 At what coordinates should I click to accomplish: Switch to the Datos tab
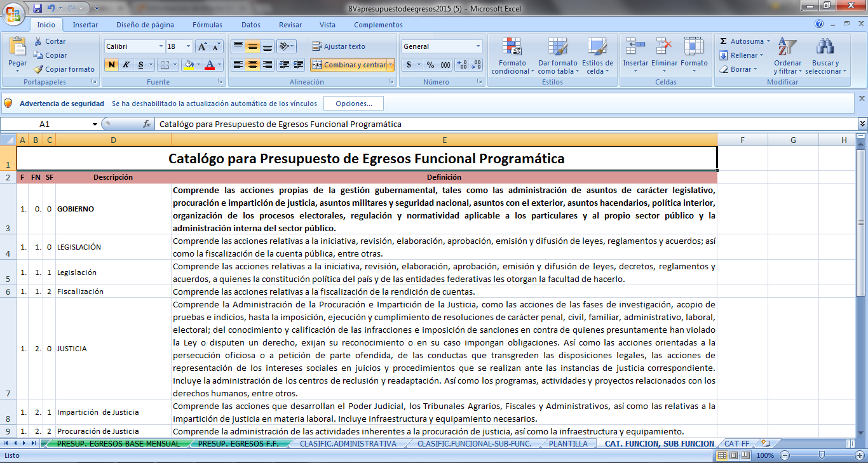tap(251, 25)
